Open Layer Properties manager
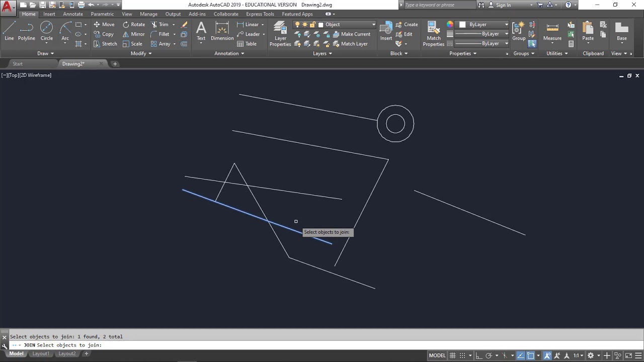The image size is (644, 362). (x=280, y=34)
